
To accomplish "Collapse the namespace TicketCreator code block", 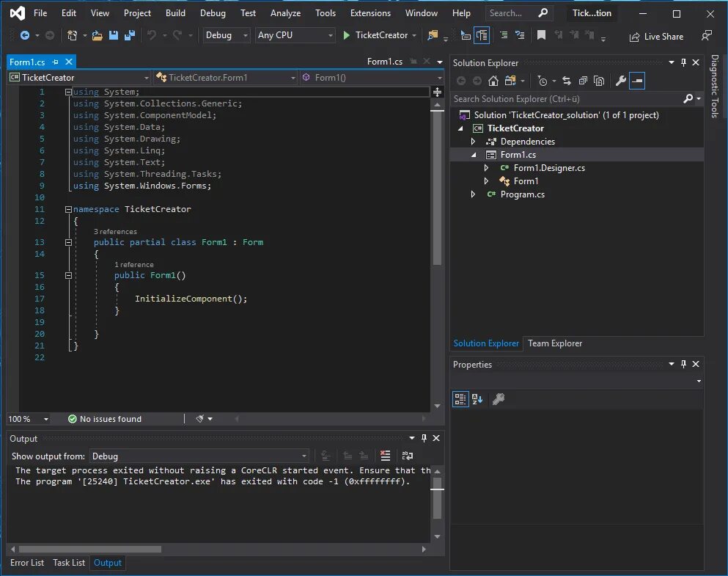I will point(68,210).
